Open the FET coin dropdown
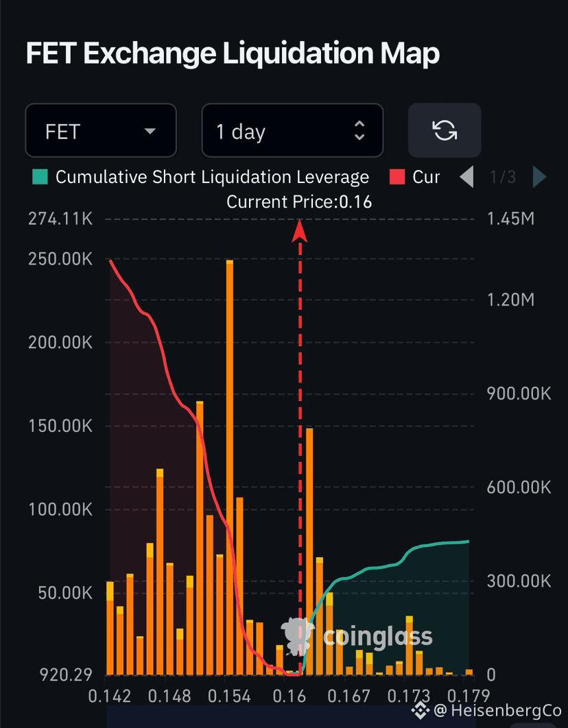This screenshot has height=728, width=568. pos(101,130)
